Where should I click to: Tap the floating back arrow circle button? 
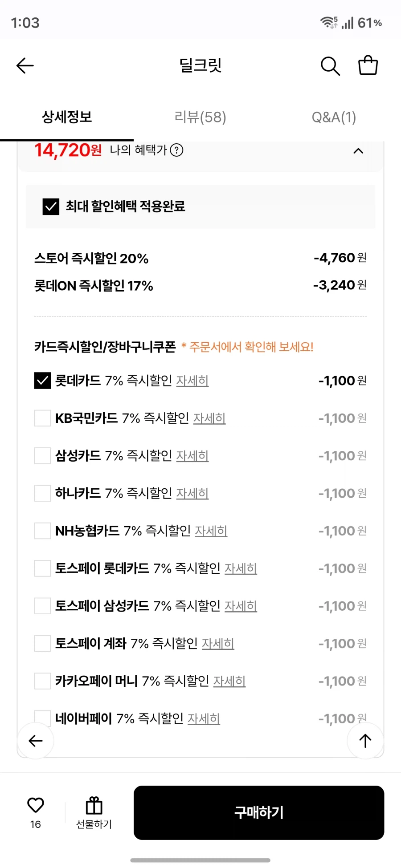36,741
